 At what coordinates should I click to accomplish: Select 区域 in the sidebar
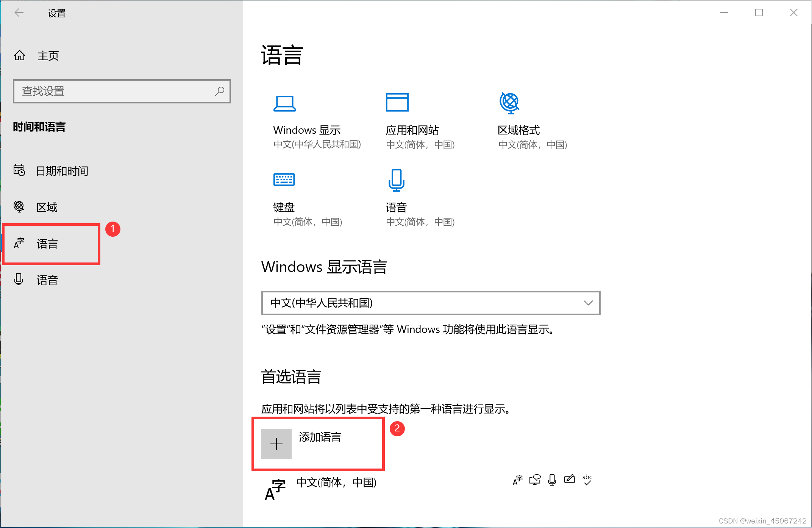(x=47, y=207)
